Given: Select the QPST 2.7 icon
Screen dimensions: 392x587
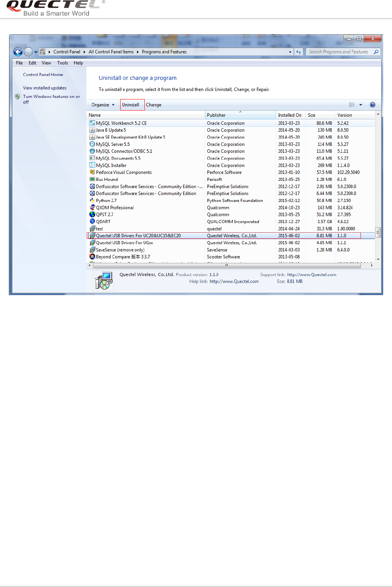Looking at the screenshot, I should click(x=92, y=215).
